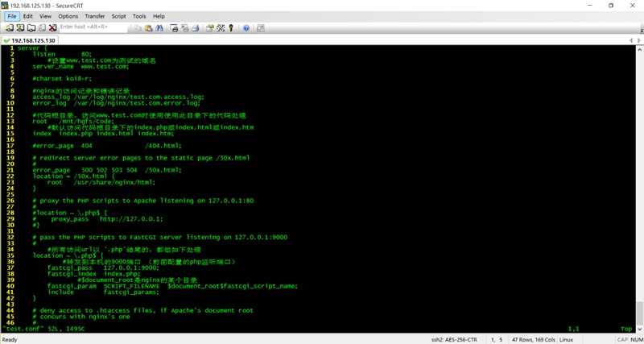Click the grayed Reconnect toolbar icon
This screenshot has height=344, width=644.
[x=42, y=28]
